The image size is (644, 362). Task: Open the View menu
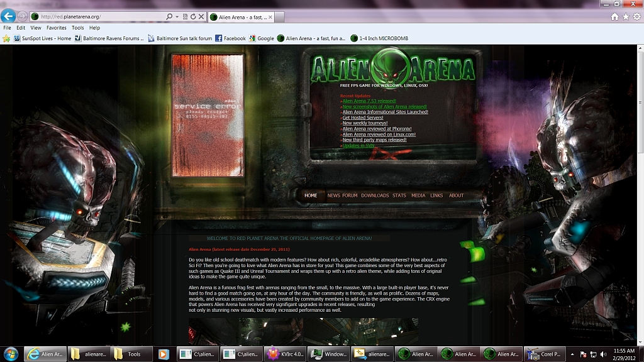pyautogui.click(x=36, y=28)
